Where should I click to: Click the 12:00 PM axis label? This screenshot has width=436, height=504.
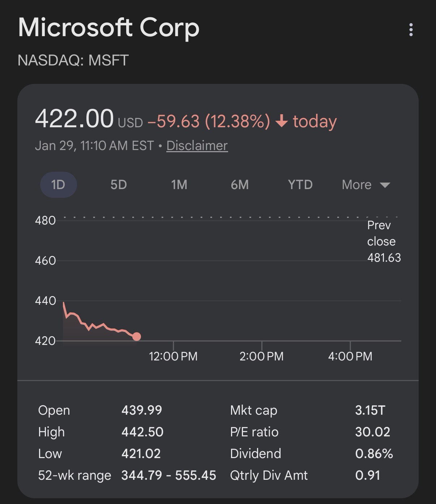173,356
